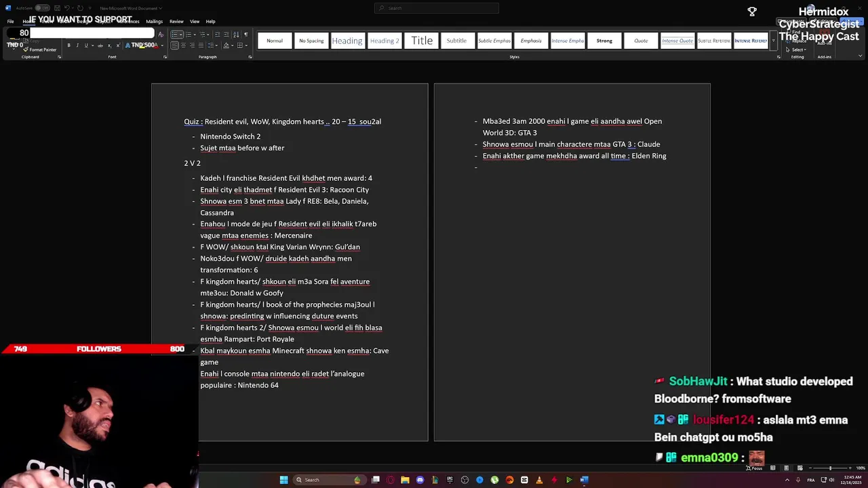The image size is (868, 488).
Task: Click the Focus mode button
Action: click(x=753, y=468)
